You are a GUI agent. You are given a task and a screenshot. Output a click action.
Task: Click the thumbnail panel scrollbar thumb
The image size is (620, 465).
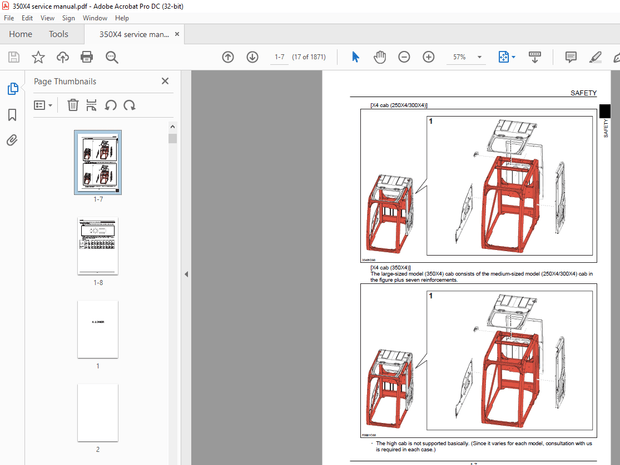point(172,138)
